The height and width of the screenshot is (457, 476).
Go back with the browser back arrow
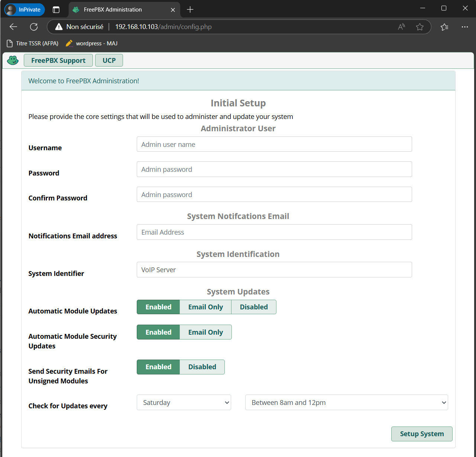pyautogui.click(x=13, y=27)
